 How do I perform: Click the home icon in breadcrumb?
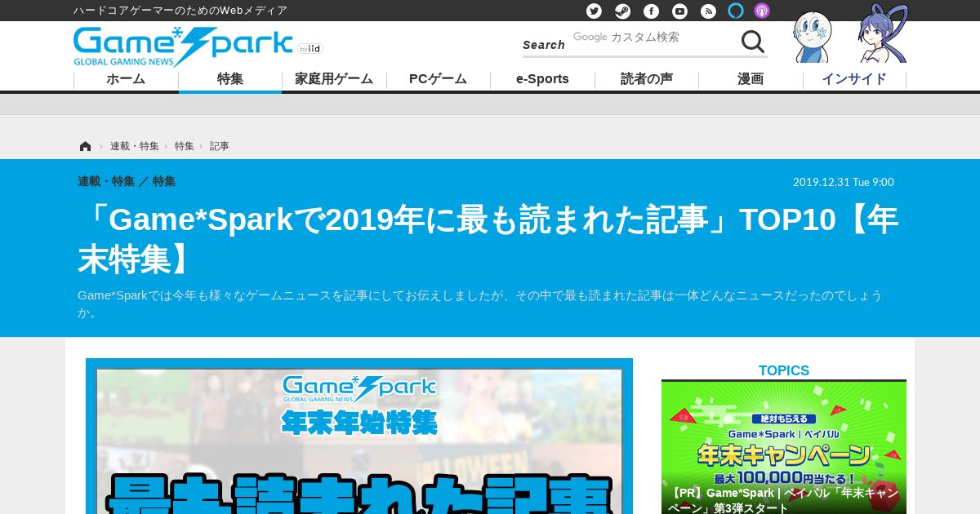[x=85, y=146]
